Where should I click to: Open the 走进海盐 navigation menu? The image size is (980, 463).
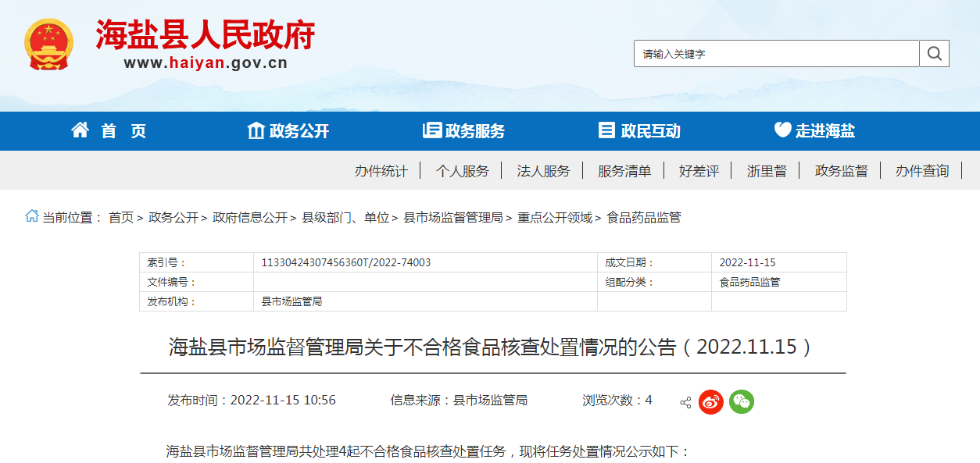point(825,131)
